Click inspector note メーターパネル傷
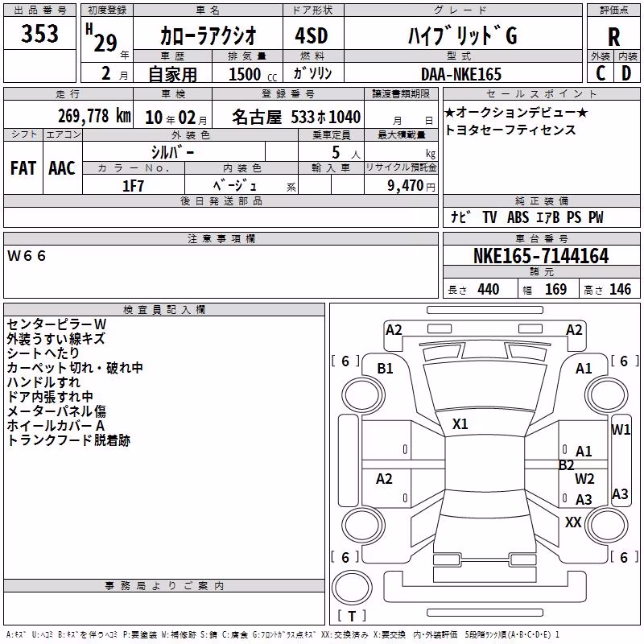 (56, 411)
